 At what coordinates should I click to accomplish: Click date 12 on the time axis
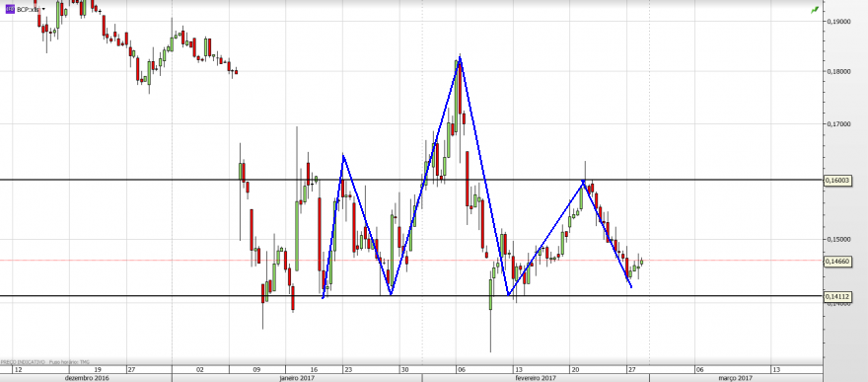pyautogui.click(x=18, y=369)
